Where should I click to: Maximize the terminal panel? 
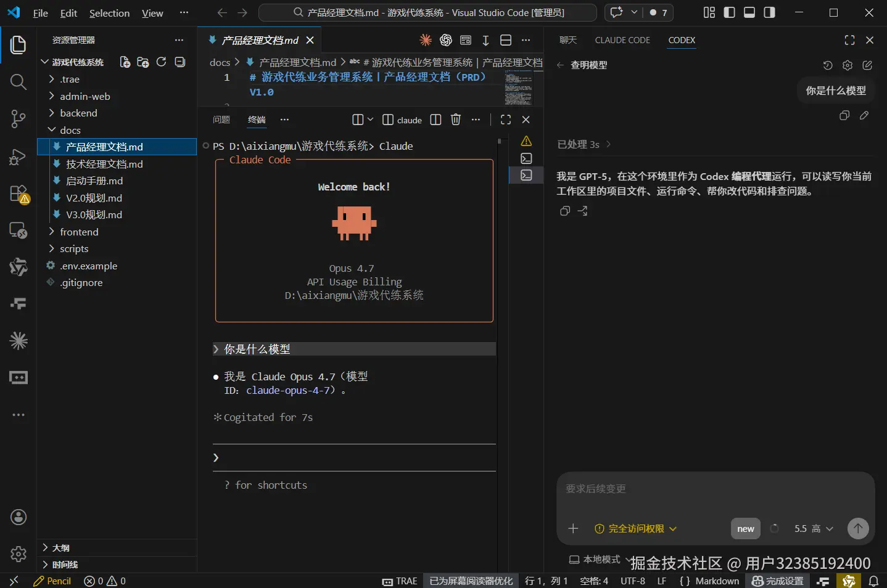pos(506,120)
